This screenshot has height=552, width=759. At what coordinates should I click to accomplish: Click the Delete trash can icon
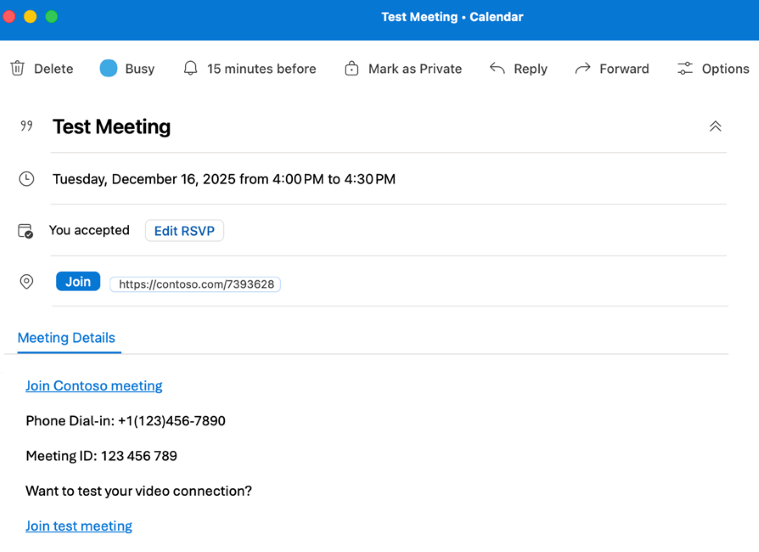point(17,68)
